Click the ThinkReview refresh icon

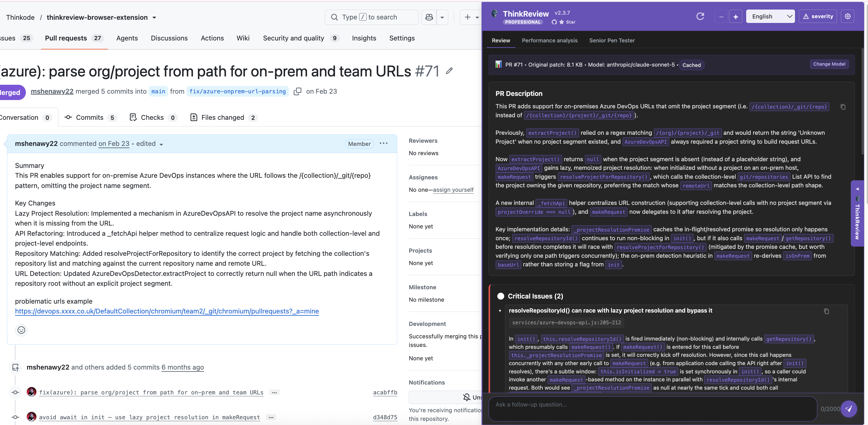700,17
